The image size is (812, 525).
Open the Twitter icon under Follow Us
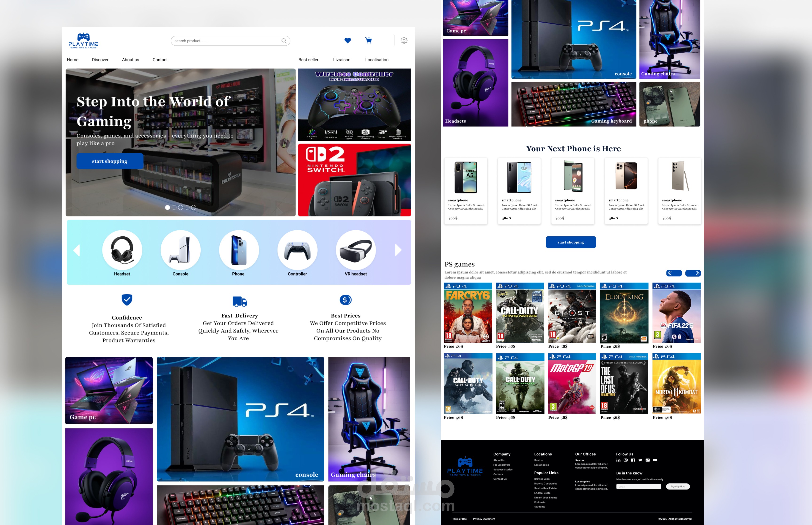pyautogui.click(x=640, y=460)
